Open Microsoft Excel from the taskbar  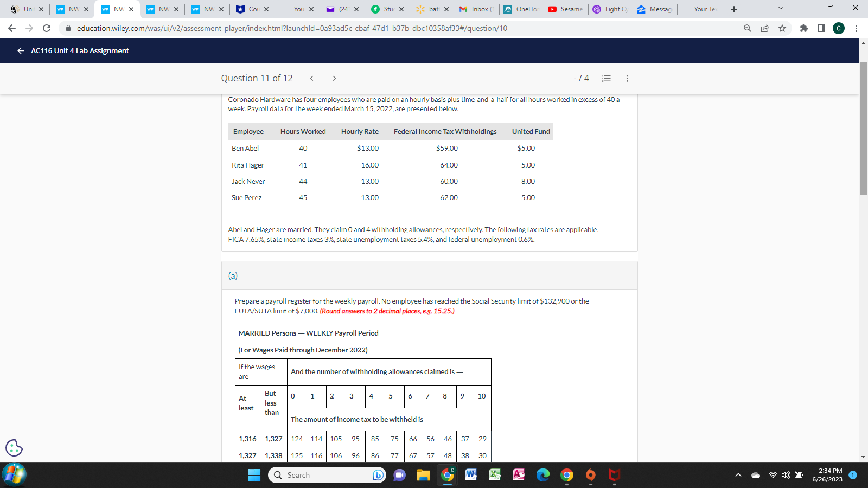[x=494, y=475]
